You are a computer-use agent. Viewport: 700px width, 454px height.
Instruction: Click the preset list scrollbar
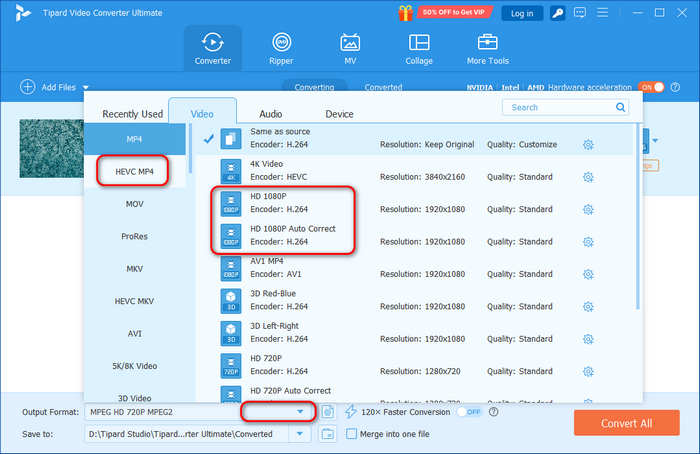click(638, 217)
